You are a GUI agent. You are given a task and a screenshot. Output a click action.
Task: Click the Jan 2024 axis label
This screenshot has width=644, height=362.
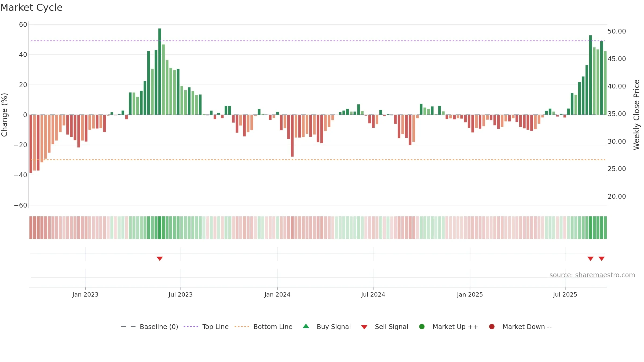tap(277, 294)
